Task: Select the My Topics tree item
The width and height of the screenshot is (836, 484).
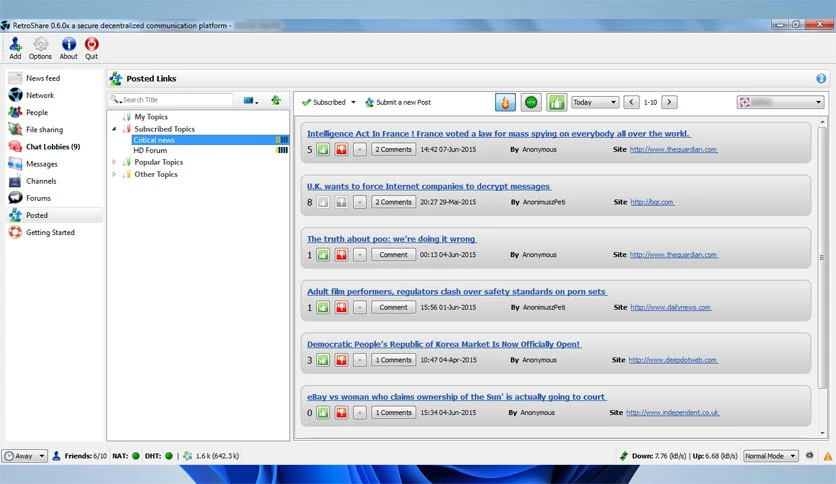Action: pos(151,116)
